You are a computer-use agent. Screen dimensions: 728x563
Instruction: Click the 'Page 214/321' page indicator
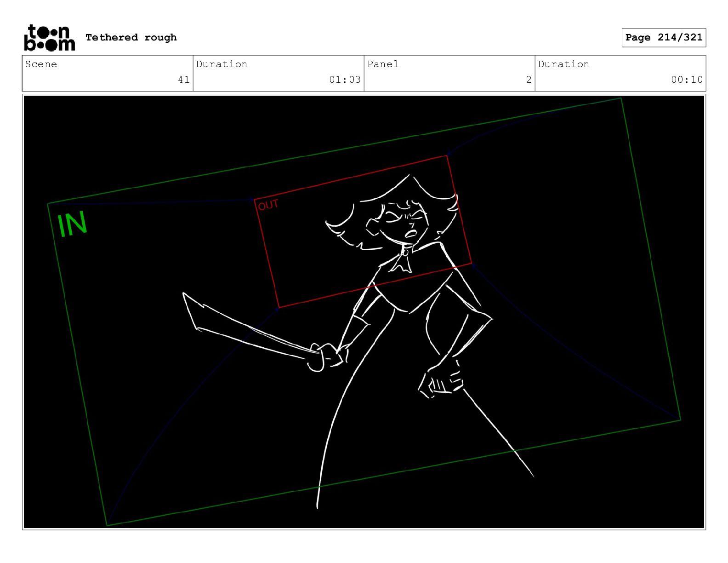coord(664,37)
